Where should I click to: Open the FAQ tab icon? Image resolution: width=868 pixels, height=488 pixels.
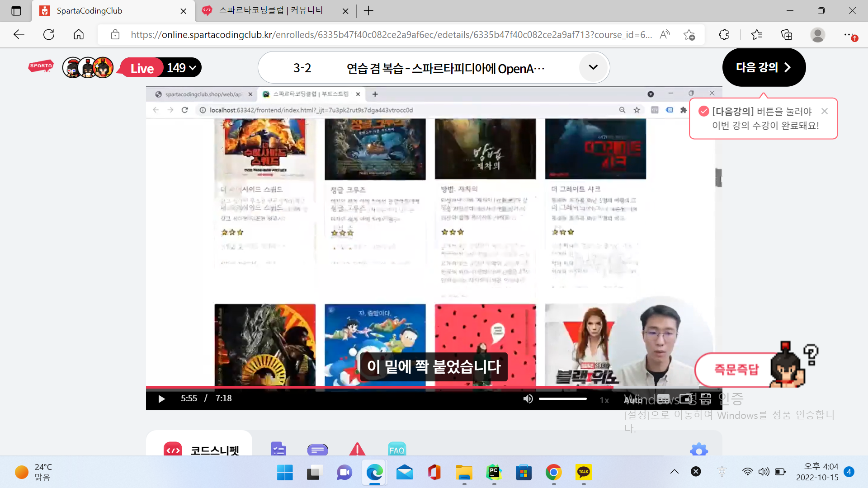(x=397, y=450)
